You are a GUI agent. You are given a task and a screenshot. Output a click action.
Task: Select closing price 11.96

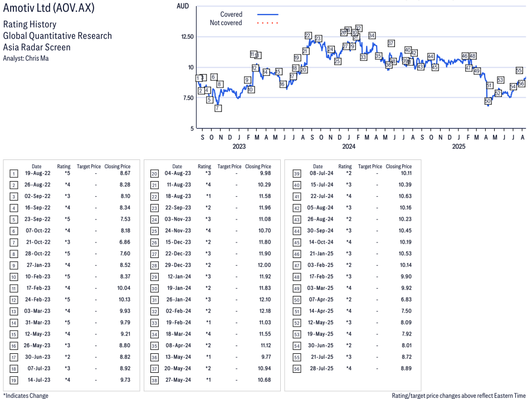coord(265,208)
